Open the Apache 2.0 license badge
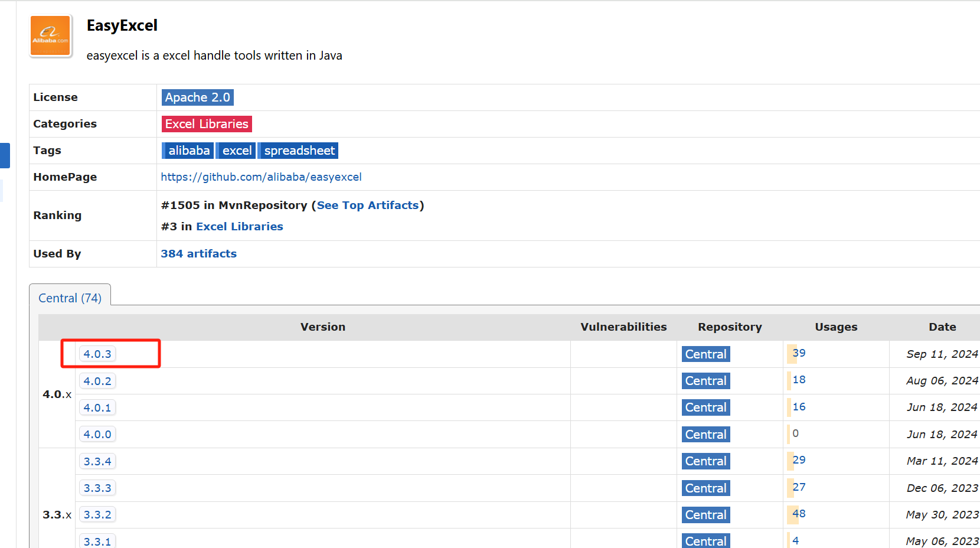Screen dimensions: 980x548 (x=198, y=97)
